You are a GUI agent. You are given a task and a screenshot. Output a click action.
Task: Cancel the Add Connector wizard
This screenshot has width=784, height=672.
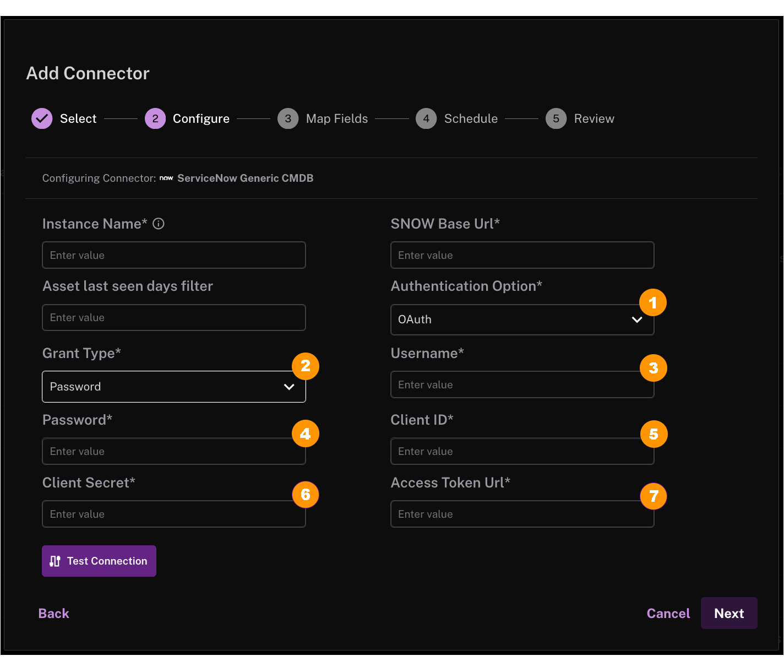(x=668, y=613)
